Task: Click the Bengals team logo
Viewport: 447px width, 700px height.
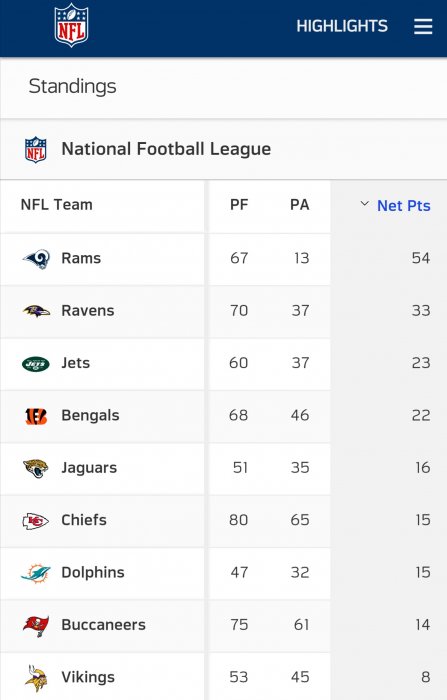Action: (x=36, y=416)
